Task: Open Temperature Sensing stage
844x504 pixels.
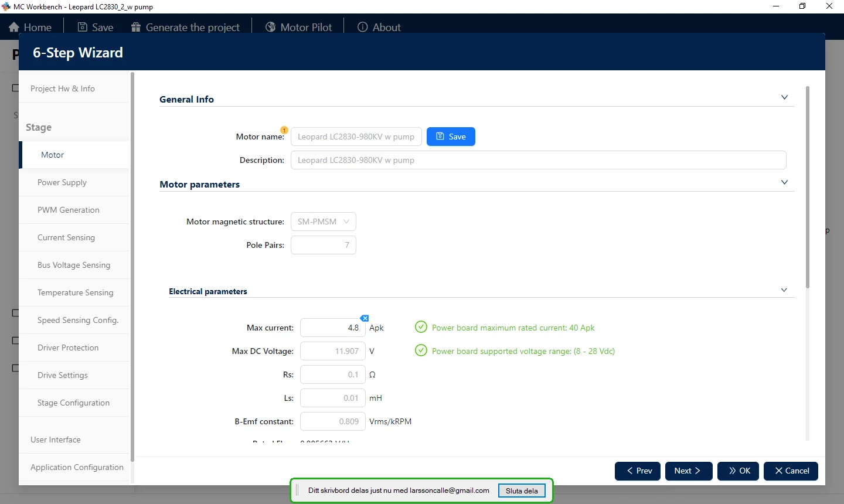Action: coord(74,292)
